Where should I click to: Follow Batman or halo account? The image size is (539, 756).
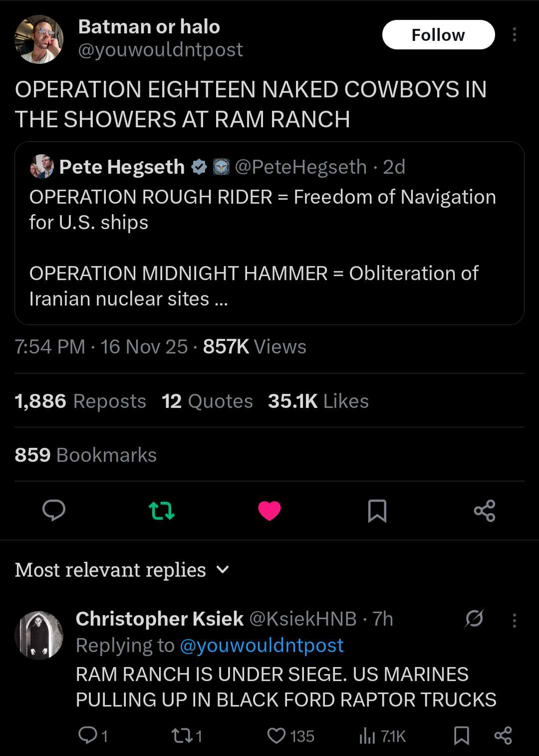[438, 35]
